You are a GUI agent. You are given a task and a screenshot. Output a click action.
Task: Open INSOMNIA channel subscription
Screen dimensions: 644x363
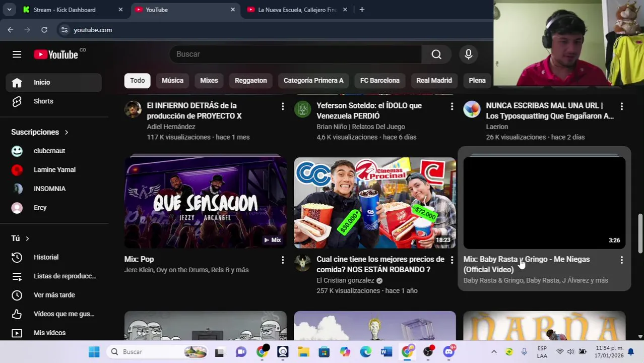point(54,189)
